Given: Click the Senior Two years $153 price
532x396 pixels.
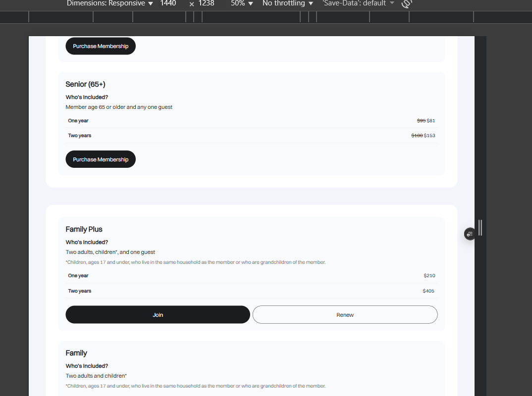Looking at the screenshot, I should tap(429, 136).
